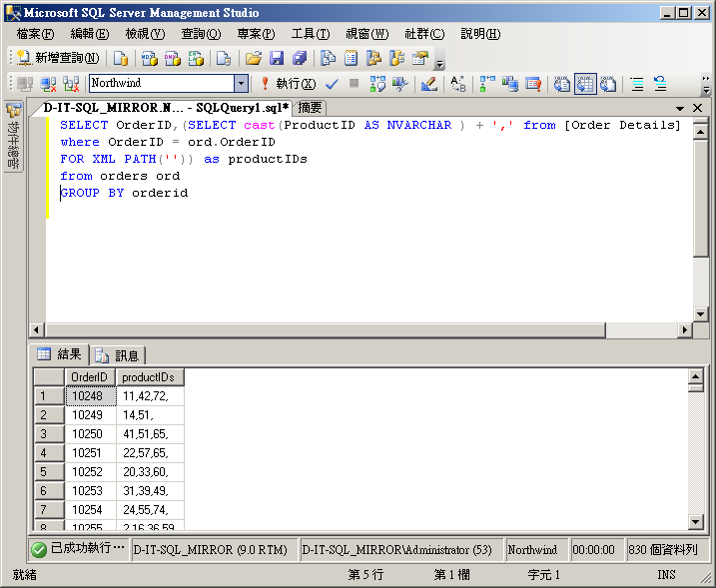
Task: Click the 執行 (Execute) button
Action: click(x=288, y=84)
